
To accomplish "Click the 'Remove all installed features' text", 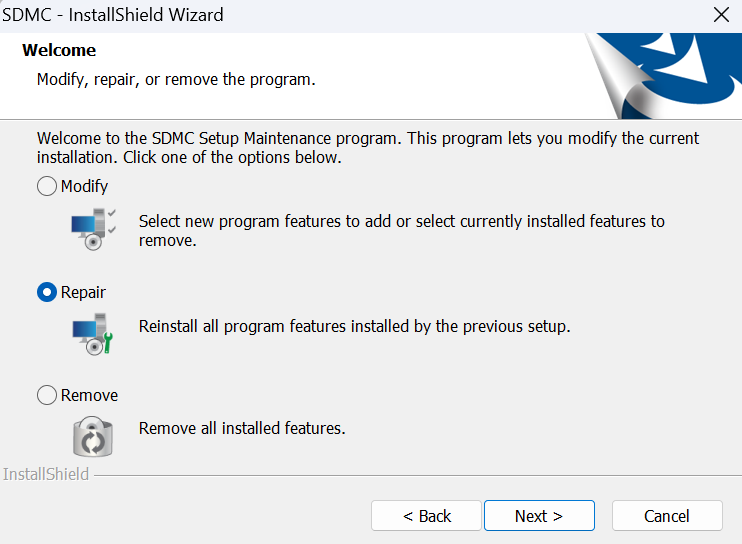I will click(242, 428).
